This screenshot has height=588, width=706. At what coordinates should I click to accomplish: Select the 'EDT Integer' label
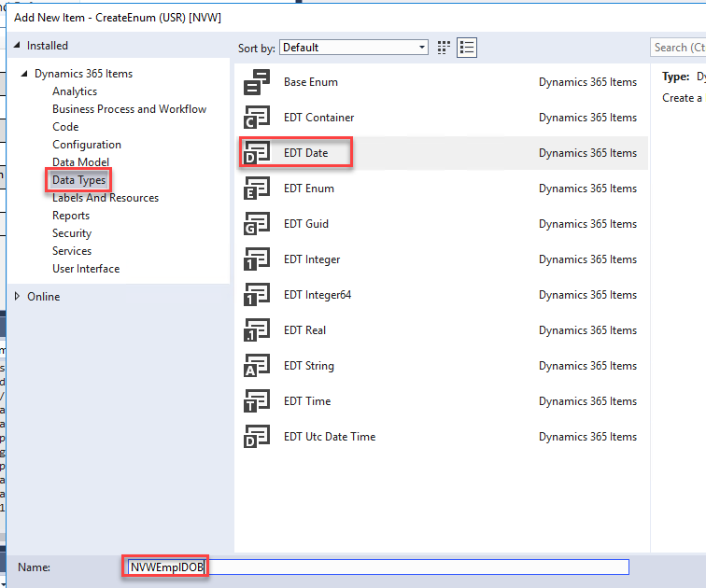(312, 259)
